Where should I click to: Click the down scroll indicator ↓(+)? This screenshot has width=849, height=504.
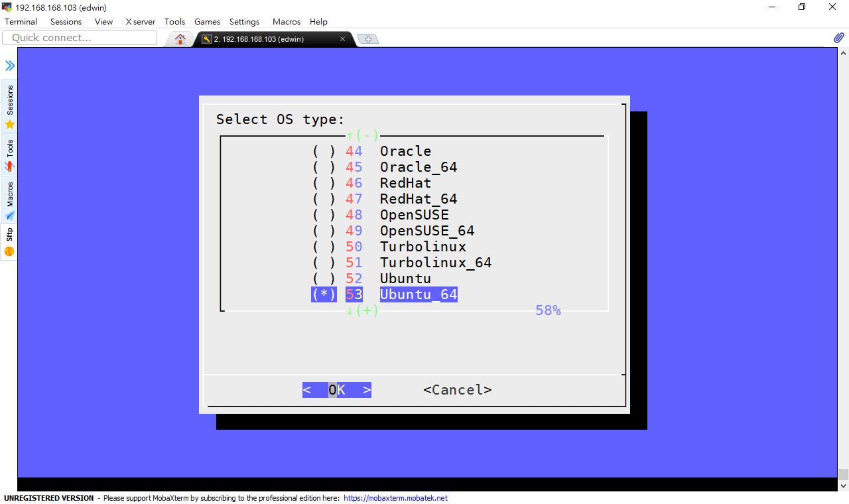[x=362, y=310]
